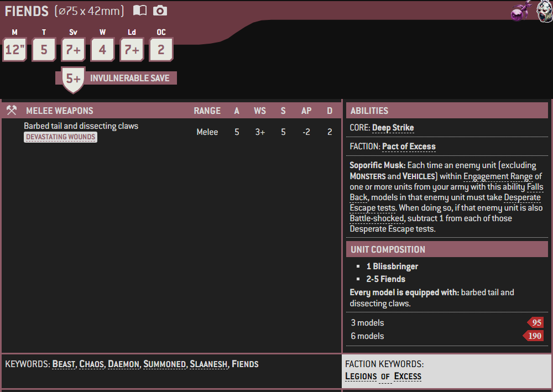Select the Daemon keyword

[x=123, y=364]
